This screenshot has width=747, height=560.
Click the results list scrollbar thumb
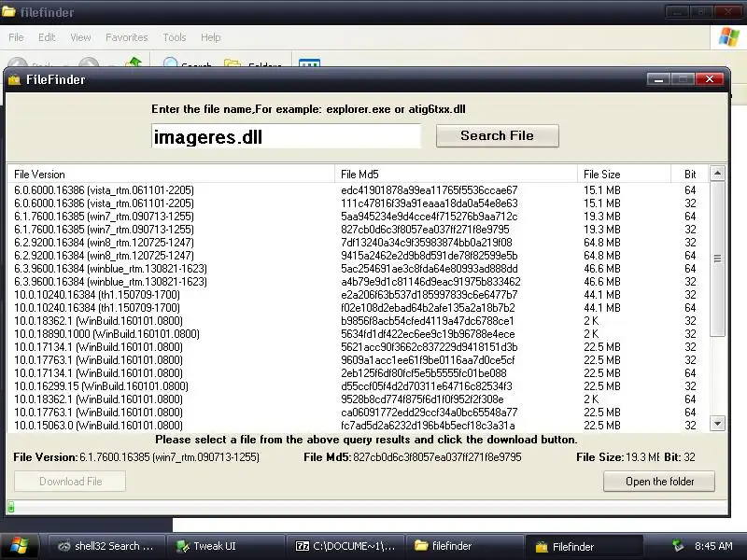click(x=717, y=259)
